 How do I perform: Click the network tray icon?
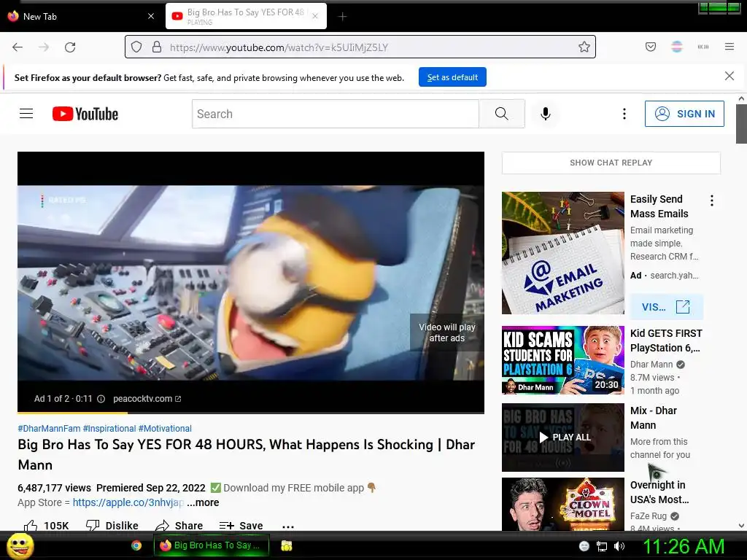pyautogui.click(x=602, y=546)
